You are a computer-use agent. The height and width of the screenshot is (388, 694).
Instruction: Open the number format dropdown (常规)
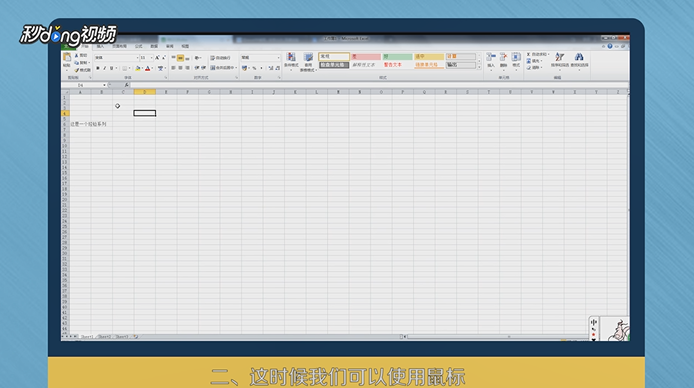tap(278, 58)
